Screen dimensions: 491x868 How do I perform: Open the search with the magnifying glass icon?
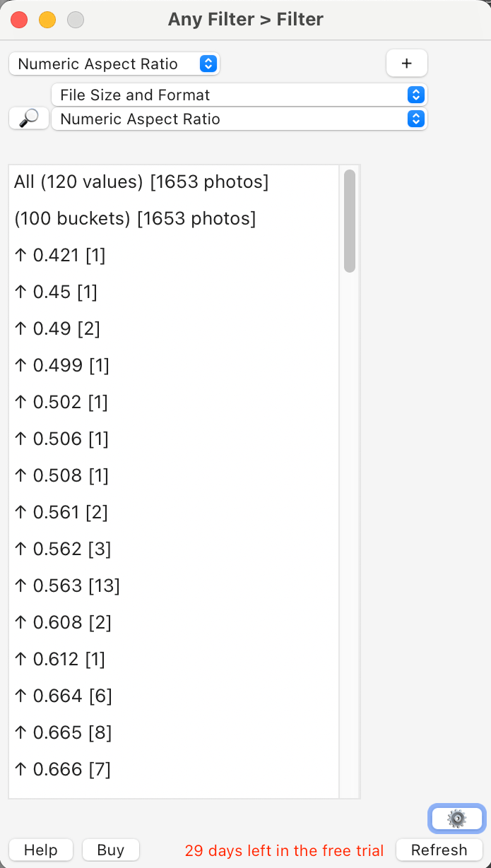point(28,118)
